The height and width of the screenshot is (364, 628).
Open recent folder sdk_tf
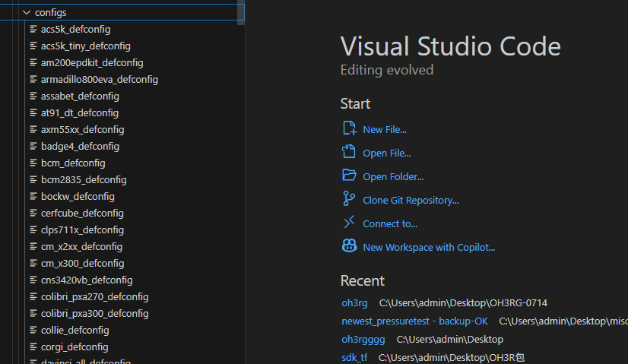(x=354, y=358)
